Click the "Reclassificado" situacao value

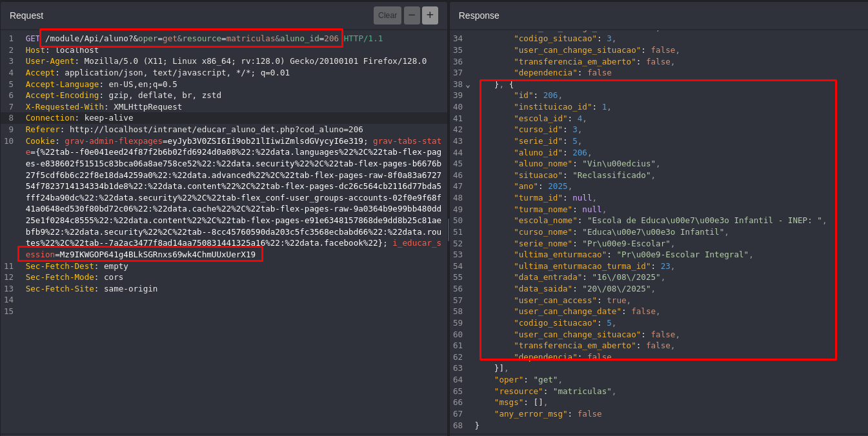coord(616,175)
